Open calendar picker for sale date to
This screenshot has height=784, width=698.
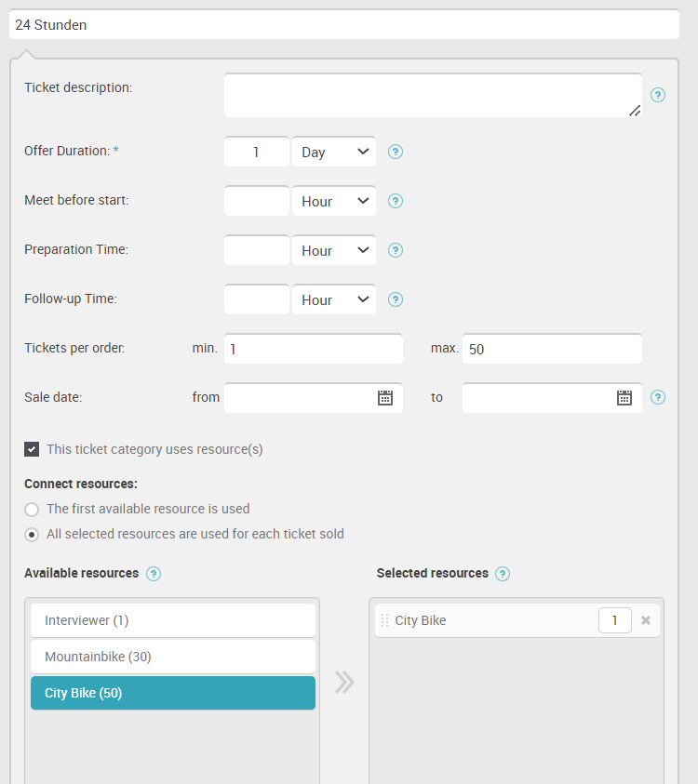[624, 398]
